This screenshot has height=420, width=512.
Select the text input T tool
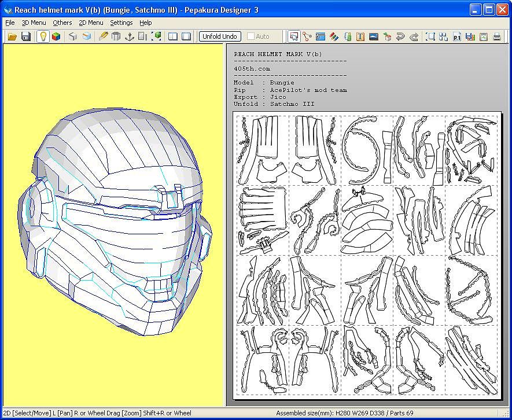point(360,36)
